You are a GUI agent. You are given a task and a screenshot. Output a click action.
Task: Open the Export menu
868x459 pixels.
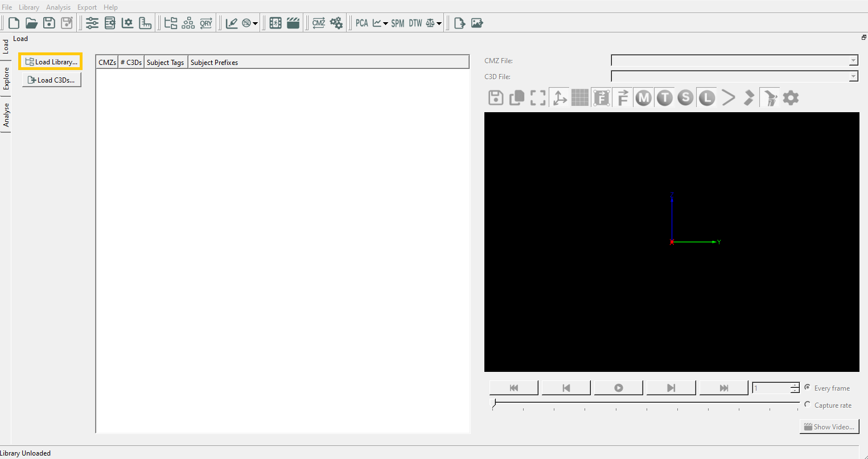[x=87, y=7]
